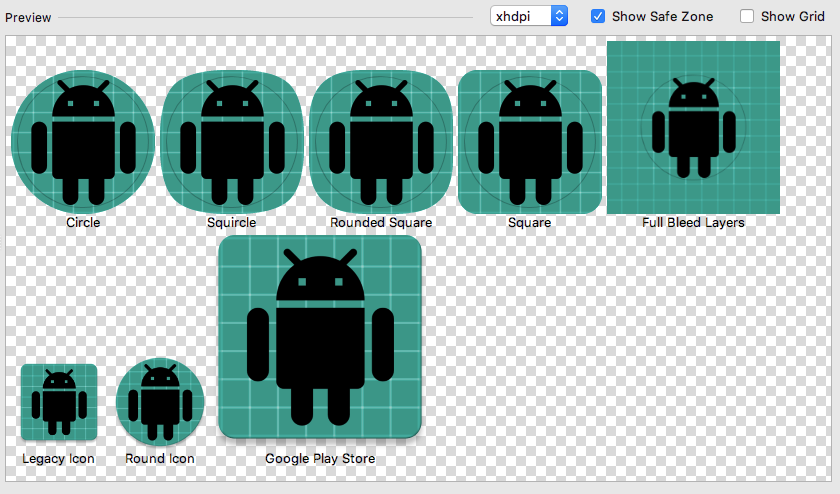Click the Full Bleed Layers preview
The image size is (840, 494).
pyautogui.click(x=693, y=127)
